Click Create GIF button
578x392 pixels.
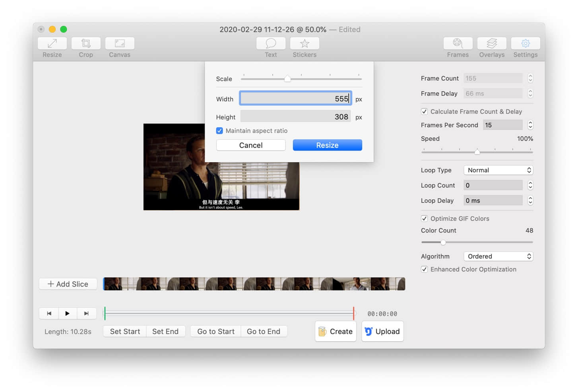pos(336,331)
